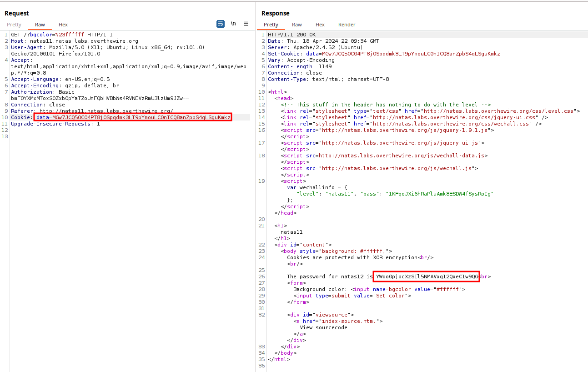Click the View sourcecode text
Image resolution: width=588 pixels, height=372 pixels.
[x=323, y=327]
